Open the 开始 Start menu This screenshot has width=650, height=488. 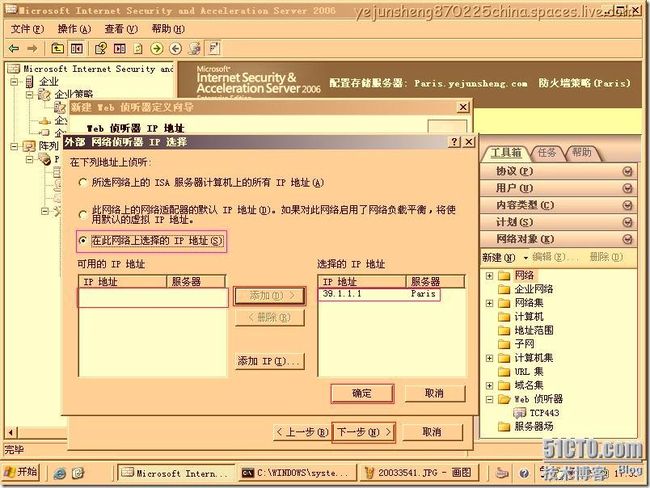point(22,473)
